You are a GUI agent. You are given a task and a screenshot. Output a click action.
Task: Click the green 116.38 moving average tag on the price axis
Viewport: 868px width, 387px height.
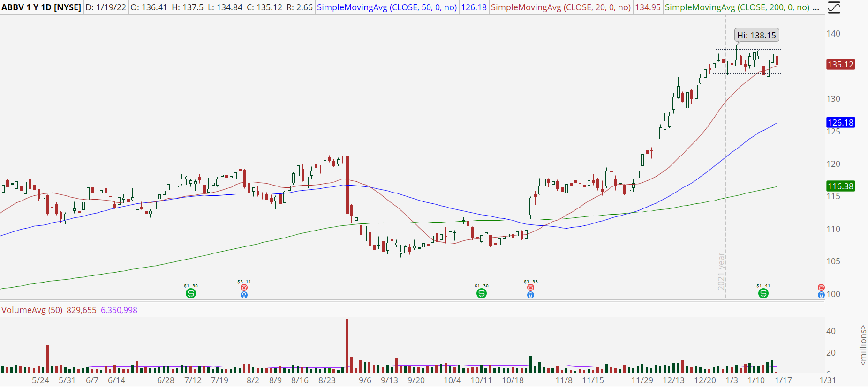[840, 186]
